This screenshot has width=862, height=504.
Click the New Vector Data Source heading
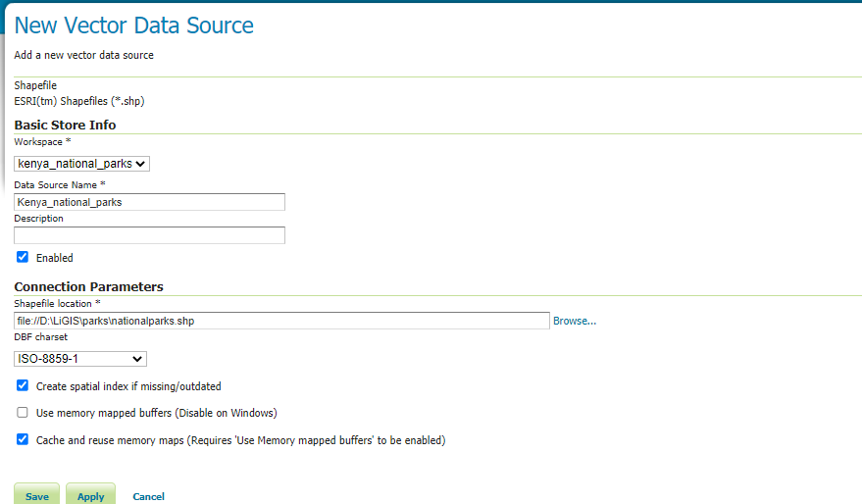(x=134, y=25)
